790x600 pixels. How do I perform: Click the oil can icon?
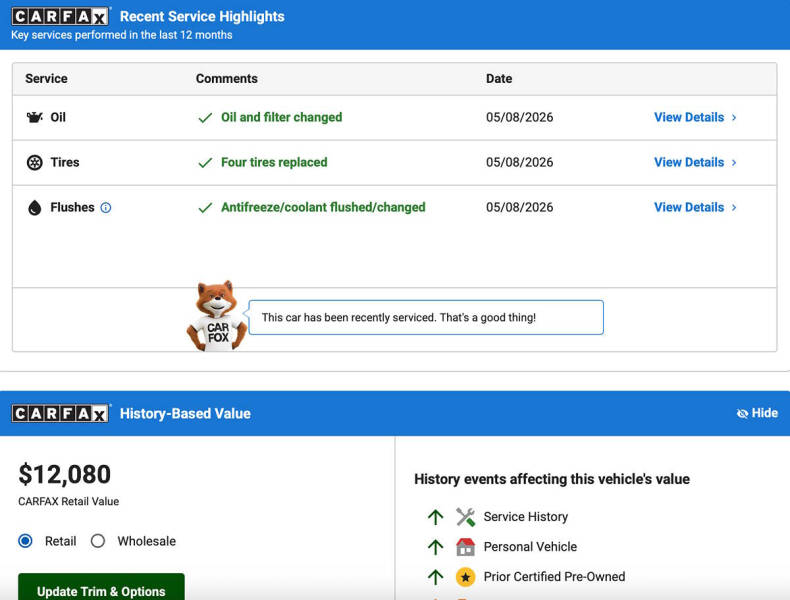34,117
